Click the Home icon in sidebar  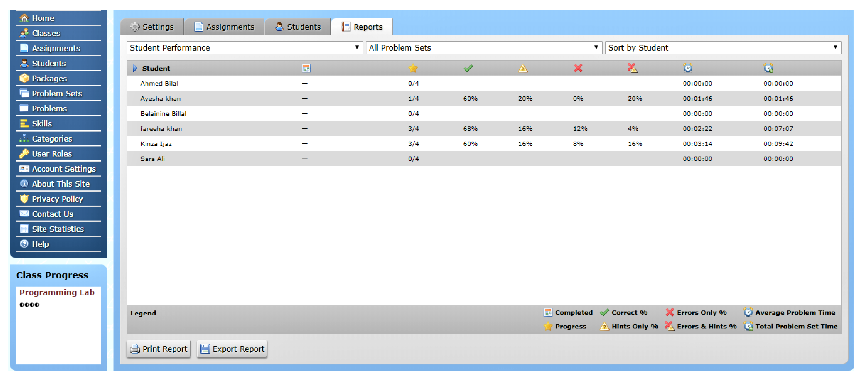pyautogui.click(x=24, y=18)
